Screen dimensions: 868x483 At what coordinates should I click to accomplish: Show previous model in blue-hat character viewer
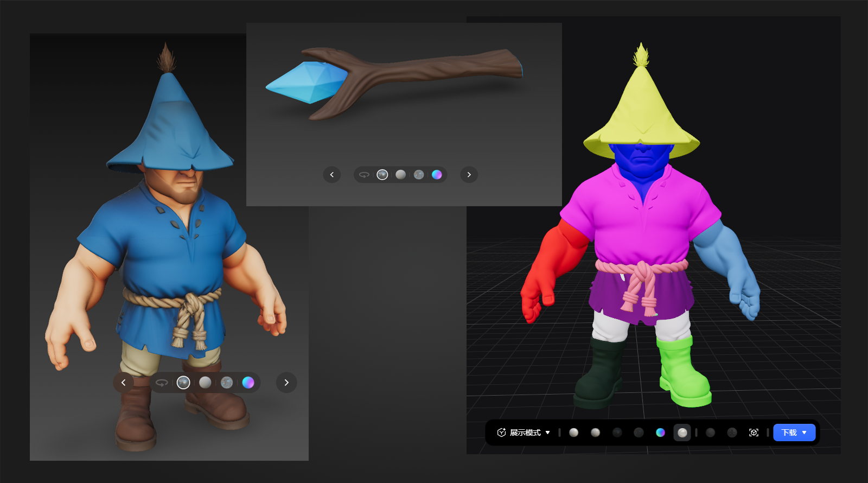[x=124, y=383]
